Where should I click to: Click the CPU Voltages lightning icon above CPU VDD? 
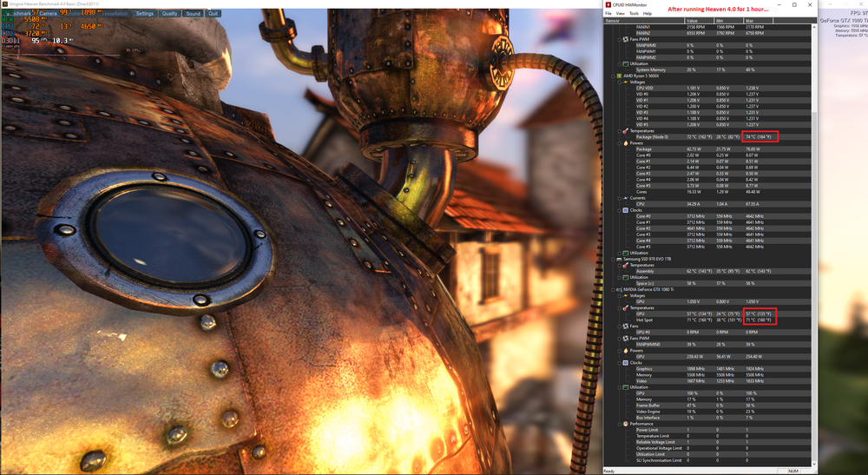point(626,82)
